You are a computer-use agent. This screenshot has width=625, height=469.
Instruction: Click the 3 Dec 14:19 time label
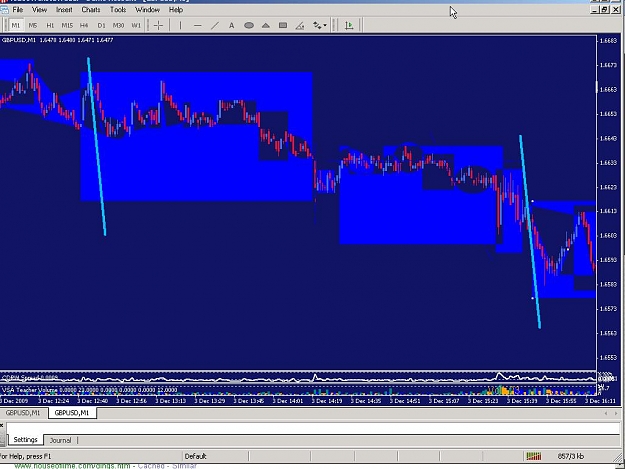tap(327, 401)
